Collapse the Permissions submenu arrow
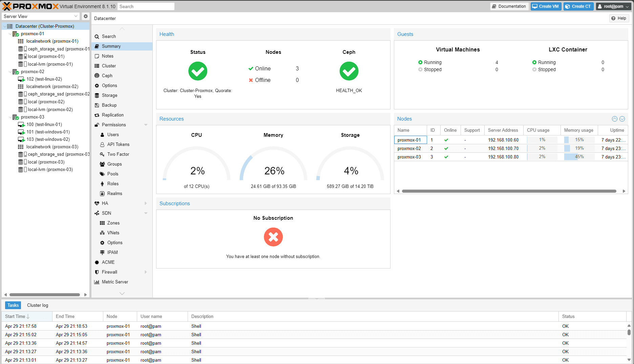 coord(146,125)
